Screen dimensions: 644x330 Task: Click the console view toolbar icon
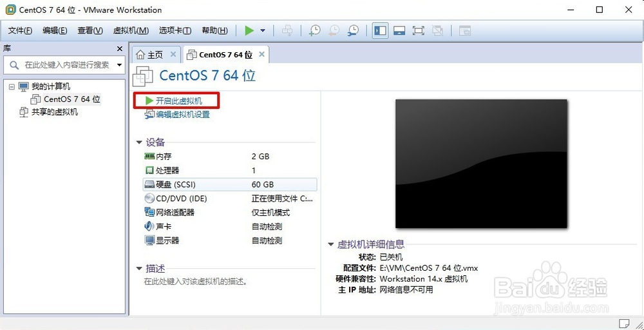point(464,30)
